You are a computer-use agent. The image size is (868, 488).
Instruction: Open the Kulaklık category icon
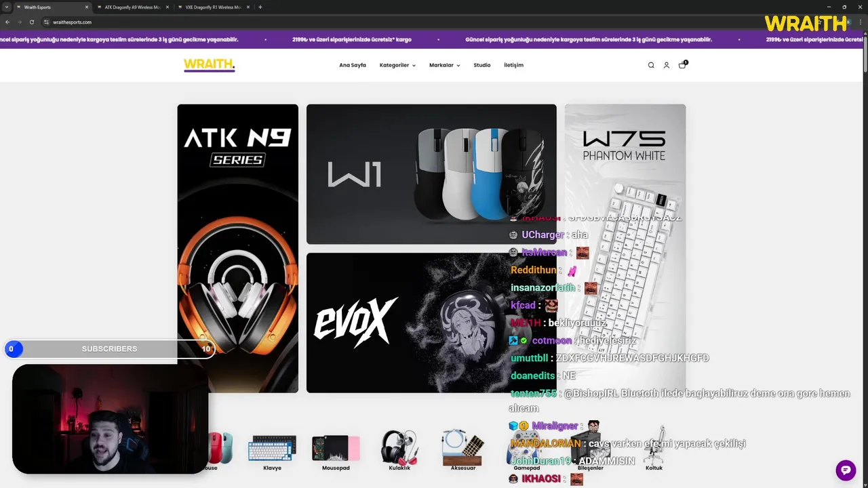tap(399, 449)
